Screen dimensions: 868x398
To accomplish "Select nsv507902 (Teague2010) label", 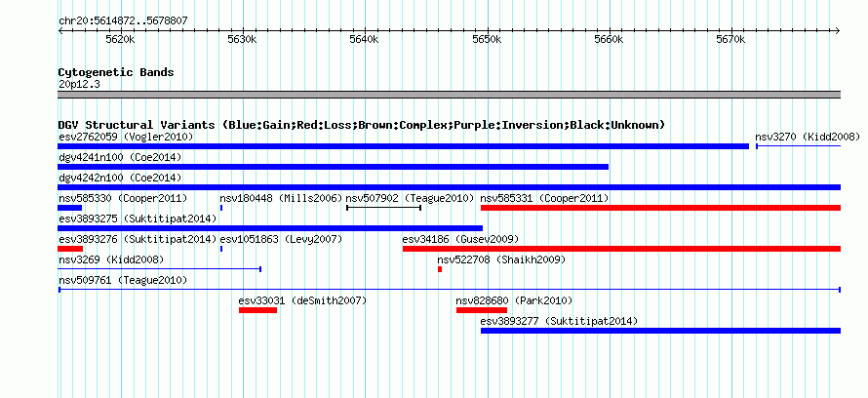I will 411,198.
